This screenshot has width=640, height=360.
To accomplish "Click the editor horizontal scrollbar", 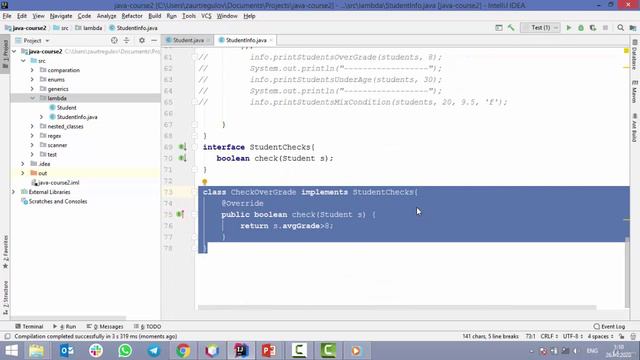I will 397,307.
